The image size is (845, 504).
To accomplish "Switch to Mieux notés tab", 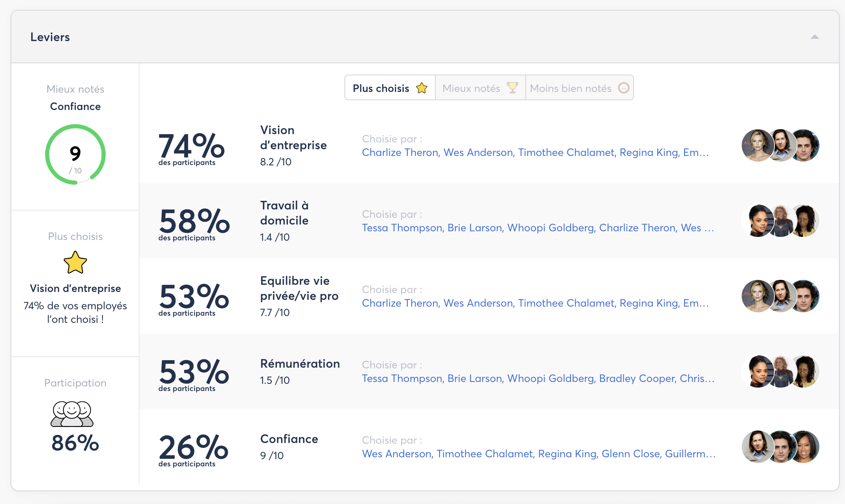I will pyautogui.click(x=480, y=88).
